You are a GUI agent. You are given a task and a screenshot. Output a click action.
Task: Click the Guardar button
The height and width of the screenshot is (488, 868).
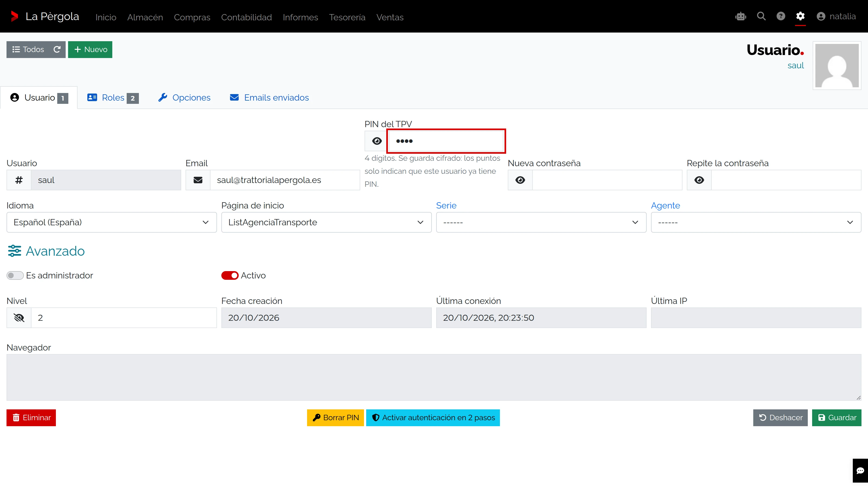click(837, 418)
